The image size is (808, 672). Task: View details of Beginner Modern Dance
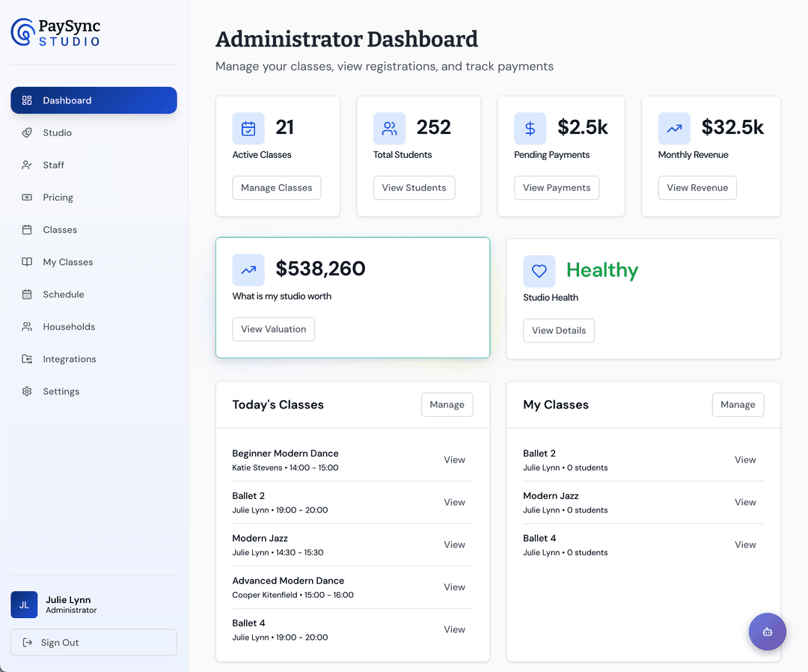(x=454, y=459)
